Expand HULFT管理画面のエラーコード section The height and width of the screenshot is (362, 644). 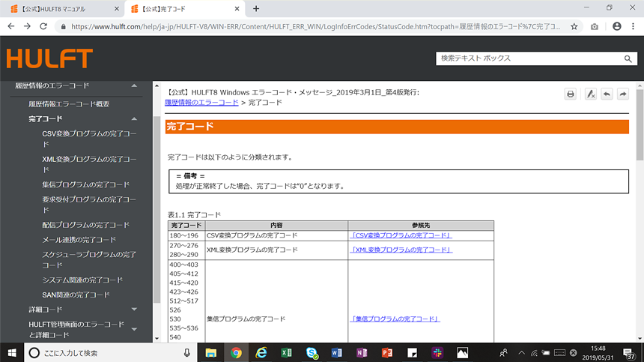134,329
